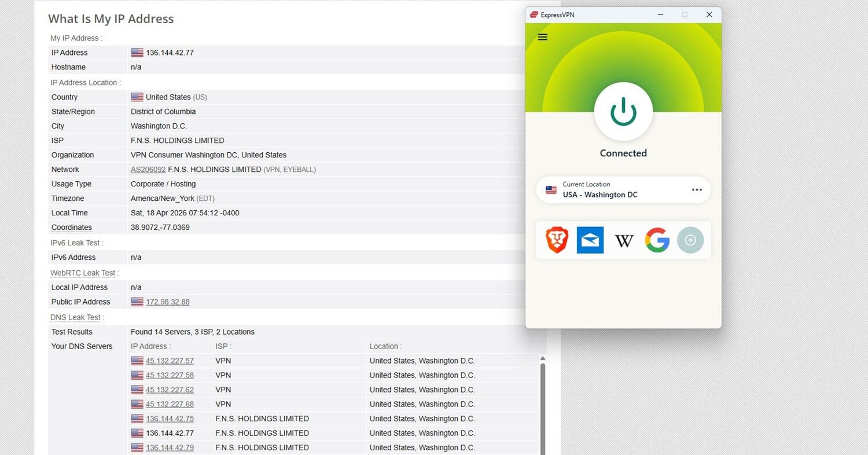
Task: Click coordinates value 38.9072,-77.0369
Action: [160, 227]
